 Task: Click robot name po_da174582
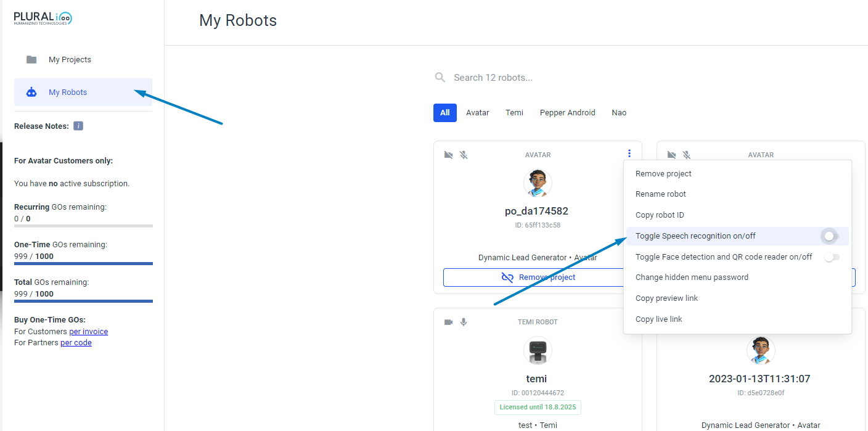pyautogui.click(x=536, y=211)
